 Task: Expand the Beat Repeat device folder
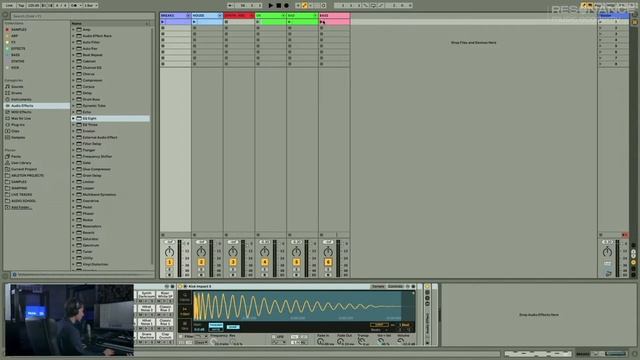(x=74, y=55)
